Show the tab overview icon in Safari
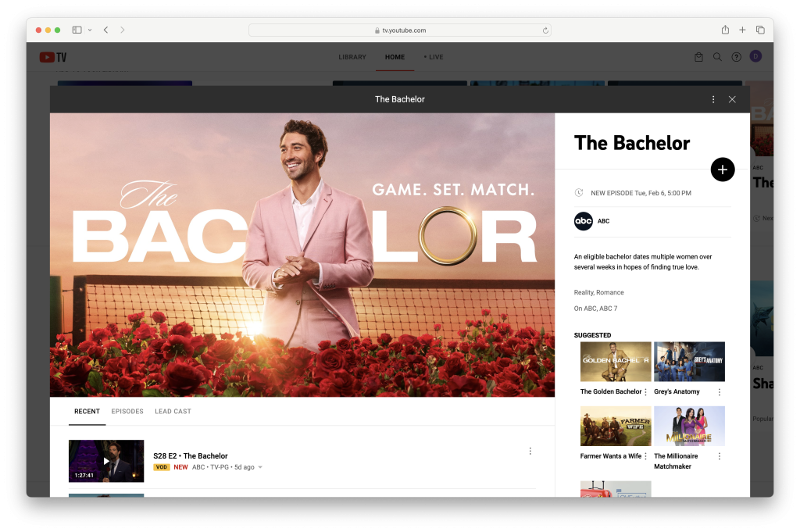Viewport: 800px width, 532px height. pyautogui.click(x=760, y=30)
